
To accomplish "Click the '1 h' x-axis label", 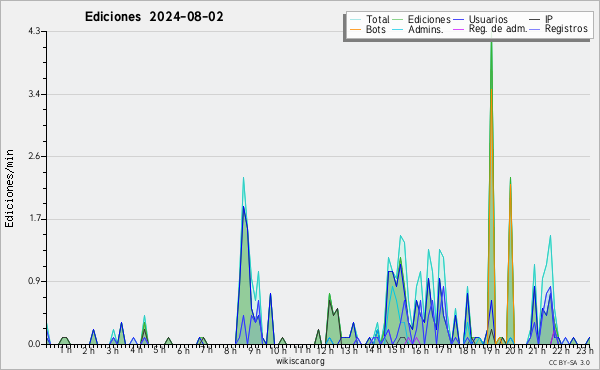I will [x=65, y=350].
